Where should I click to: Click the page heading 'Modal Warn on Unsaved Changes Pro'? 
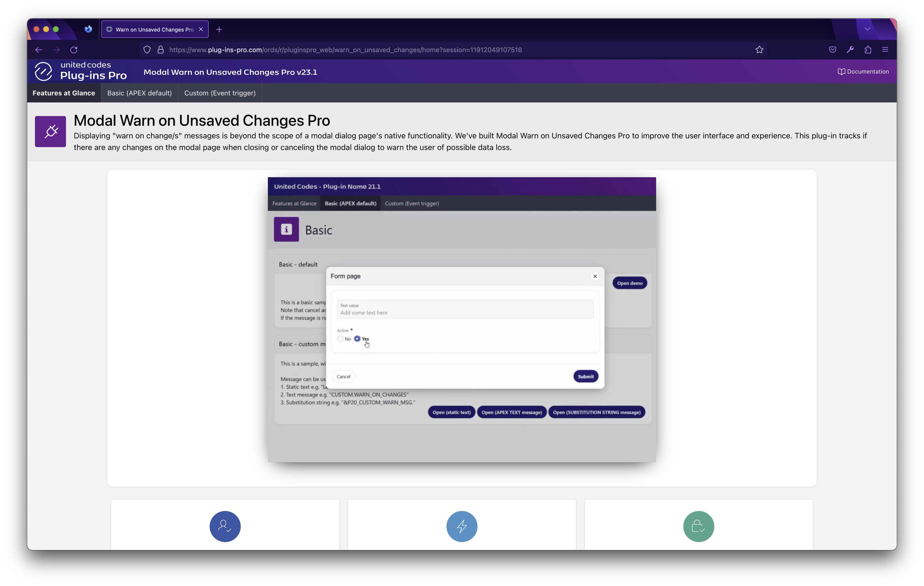pos(202,121)
